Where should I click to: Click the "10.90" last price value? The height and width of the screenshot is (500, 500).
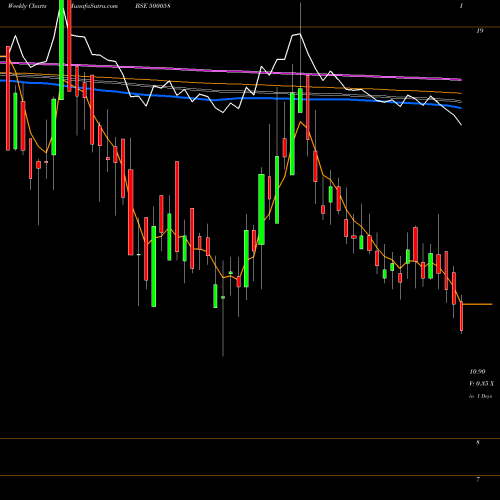[x=477, y=371]
